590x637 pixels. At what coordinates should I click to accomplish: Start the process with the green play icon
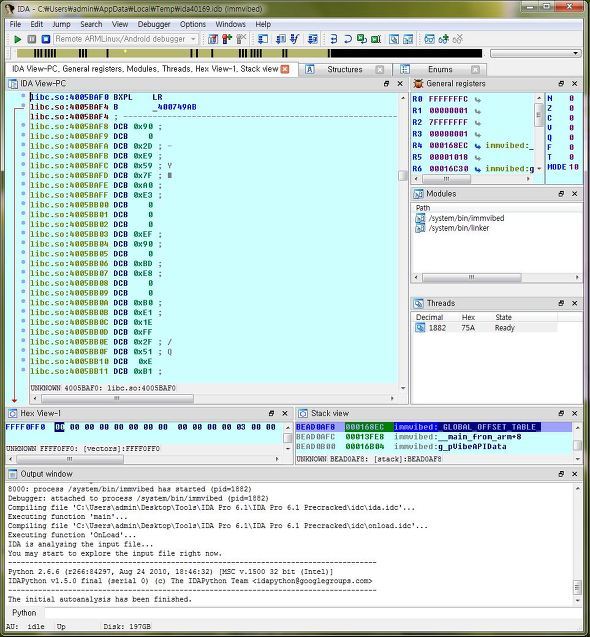17,39
